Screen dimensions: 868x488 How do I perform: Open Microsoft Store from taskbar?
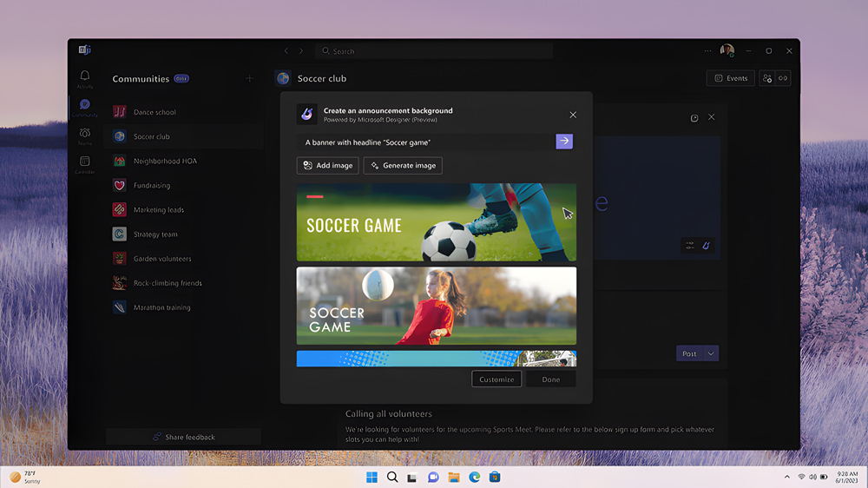(x=495, y=477)
